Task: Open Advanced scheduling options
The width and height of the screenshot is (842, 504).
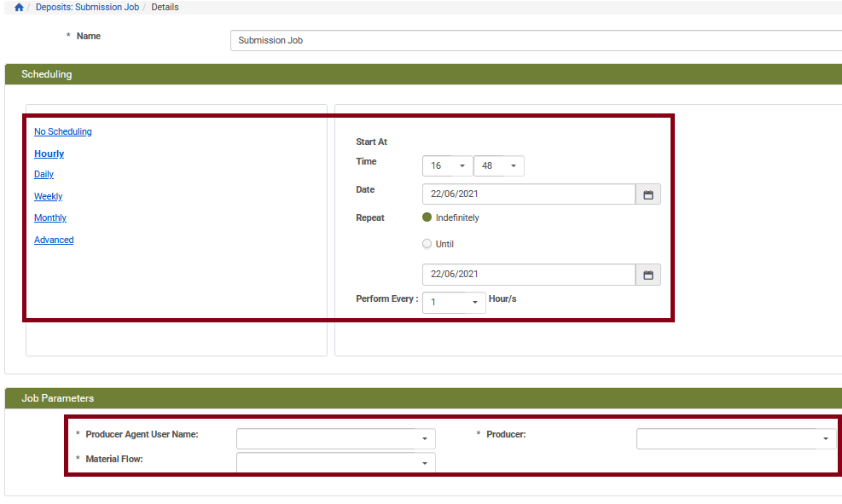Action: pos(54,240)
